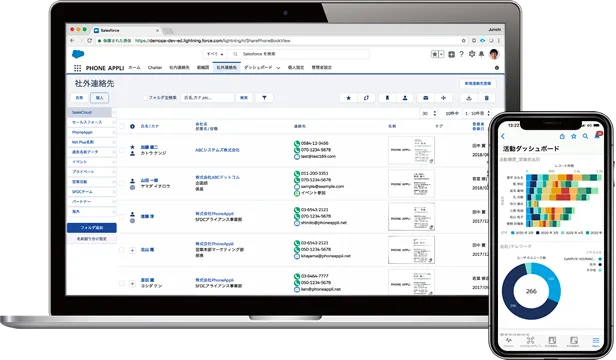Click the star button in the contacts toolbar
This screenshot has width=616, height=360.
coord(348,98)
